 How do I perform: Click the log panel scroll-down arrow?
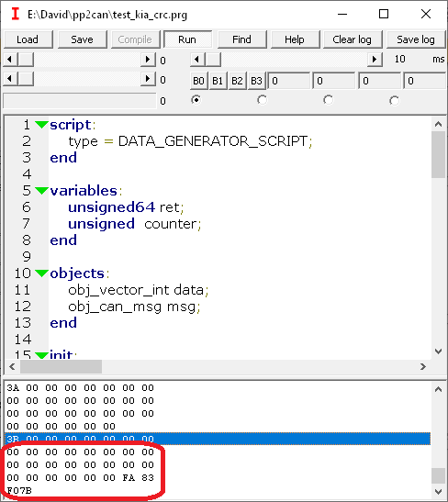[x=439, y=491]
